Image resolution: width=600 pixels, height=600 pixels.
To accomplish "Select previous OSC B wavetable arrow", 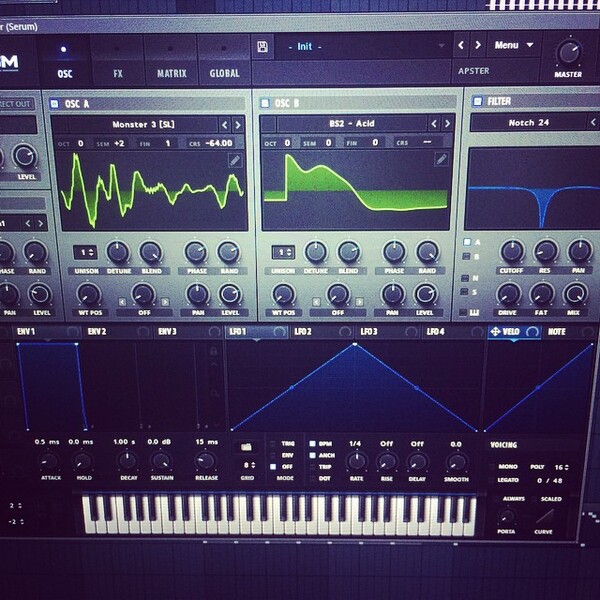I will (x=434, y=124).
